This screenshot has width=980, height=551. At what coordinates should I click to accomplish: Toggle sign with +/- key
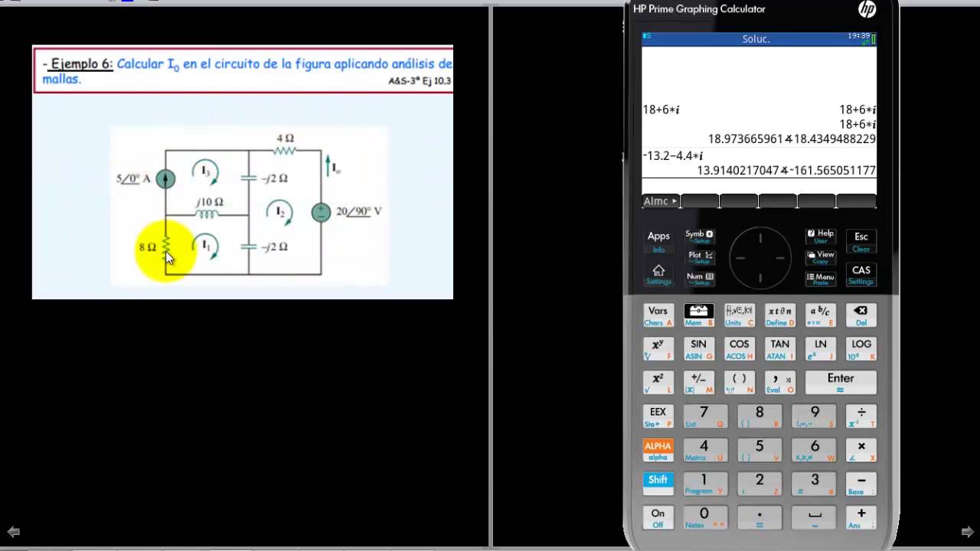pos(698,383)
